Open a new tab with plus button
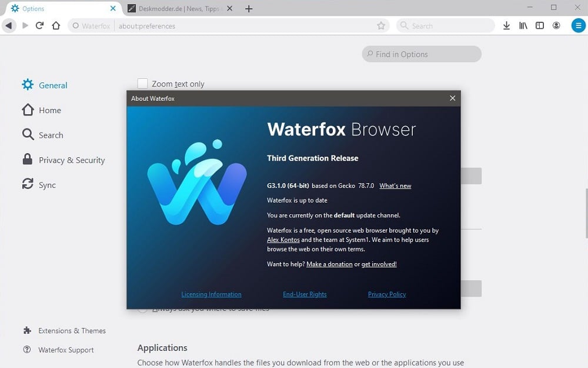This screenshot has height=368, width=588. tap(249, 9)
